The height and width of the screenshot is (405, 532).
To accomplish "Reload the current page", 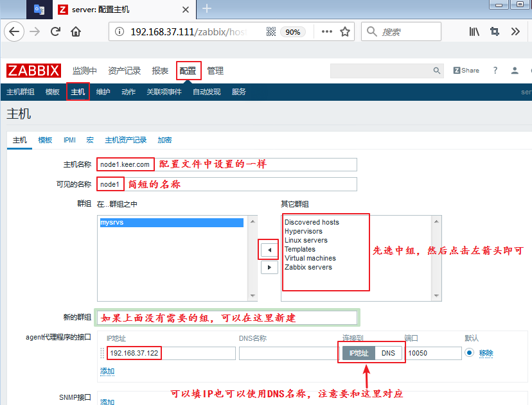I will pyautogui.click(x=56, y=31).
